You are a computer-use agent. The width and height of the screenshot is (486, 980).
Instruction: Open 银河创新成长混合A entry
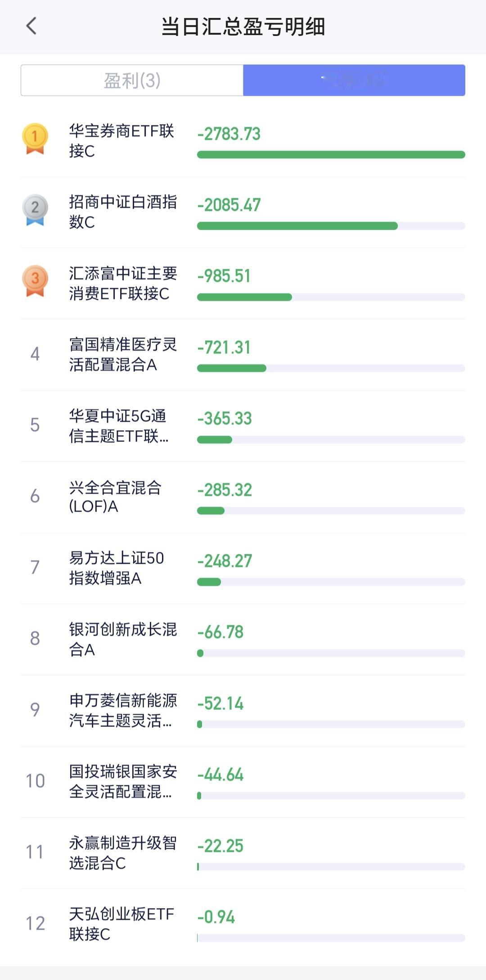243,639
